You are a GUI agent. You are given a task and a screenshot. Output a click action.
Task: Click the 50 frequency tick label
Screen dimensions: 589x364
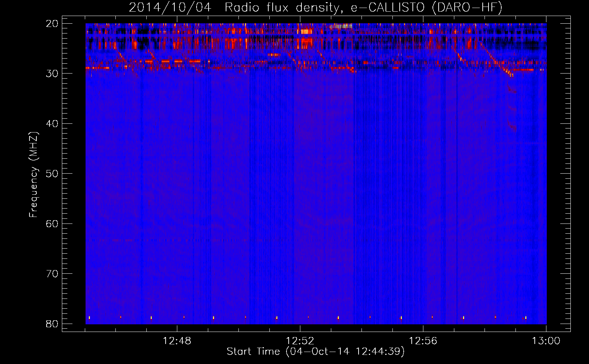[52, 174]
